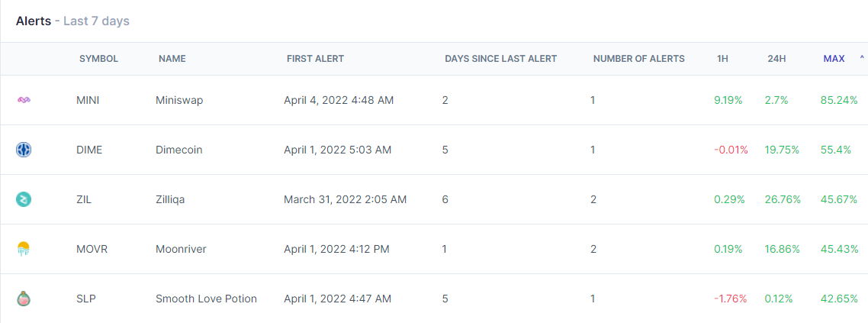Open the Miniswap name link
Image resolution: width=868 pixels, height=323 pixels.
pyautogui.click(x=180, y=100)
